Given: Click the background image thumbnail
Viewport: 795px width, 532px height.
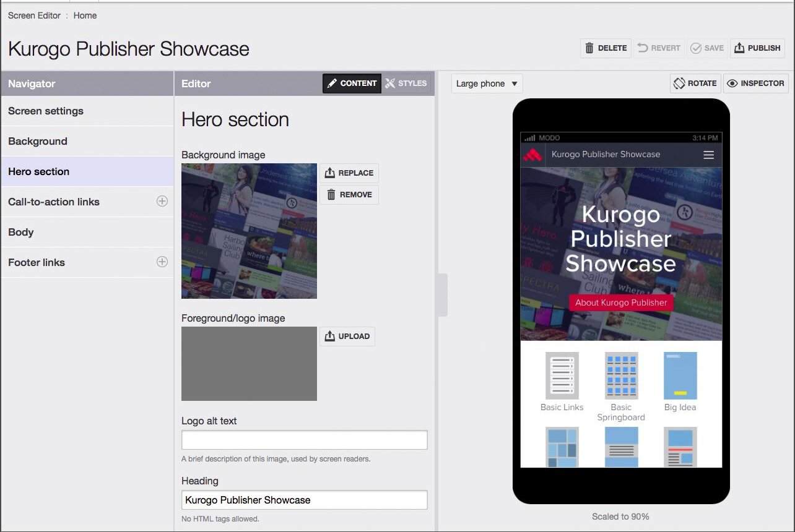Looking at the screenshot, I should pyautogui.click(x=249, y=231).
